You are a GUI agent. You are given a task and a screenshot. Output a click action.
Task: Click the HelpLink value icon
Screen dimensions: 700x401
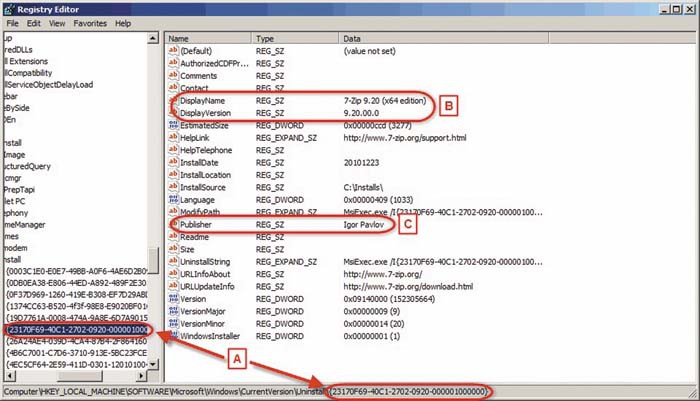click(173, 140)
